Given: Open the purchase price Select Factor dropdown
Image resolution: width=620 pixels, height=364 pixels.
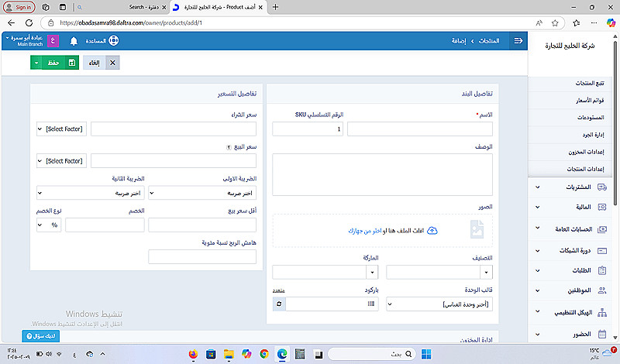Looking at the screenshot, I should (61, 129).
